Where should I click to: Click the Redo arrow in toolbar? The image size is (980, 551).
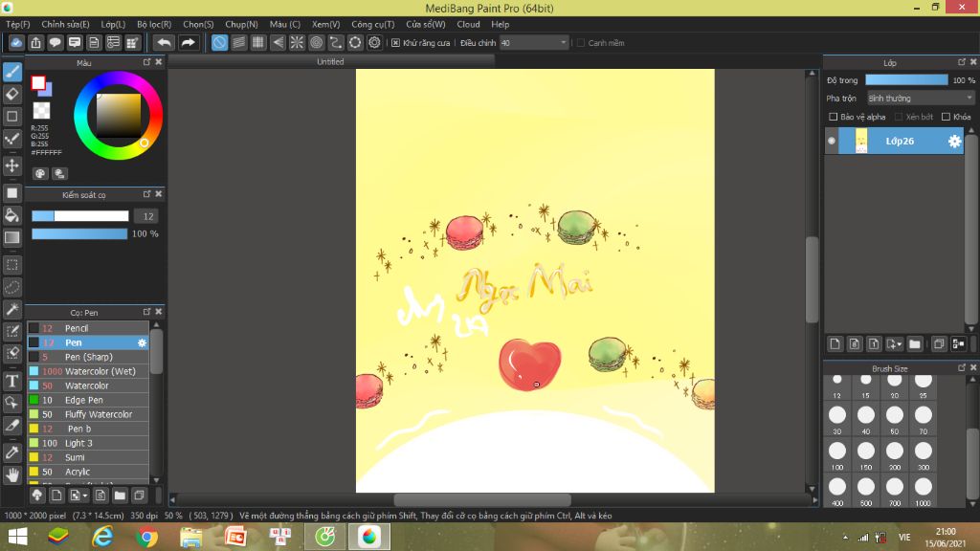point(188,42)
